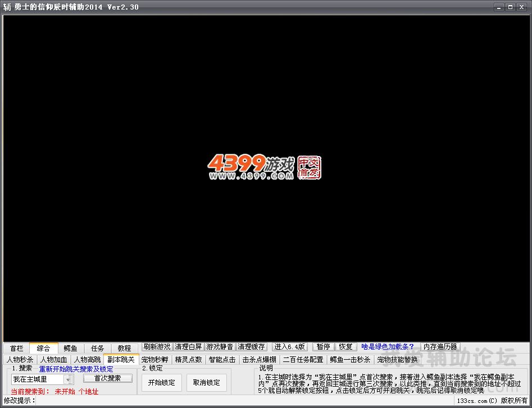Pause with the 暂停 button

pos(324,347)
